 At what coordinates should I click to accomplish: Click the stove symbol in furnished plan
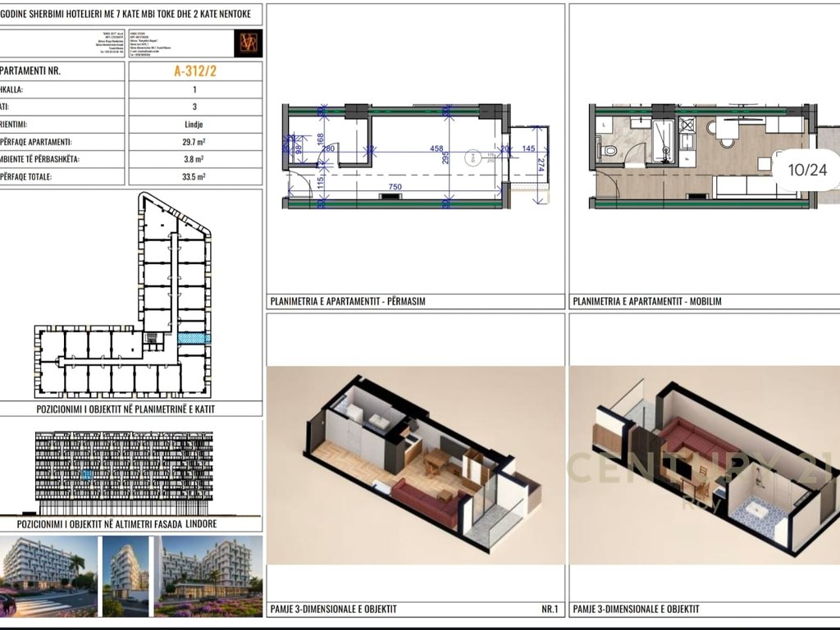pyautogui.click(x=686, y=126)
